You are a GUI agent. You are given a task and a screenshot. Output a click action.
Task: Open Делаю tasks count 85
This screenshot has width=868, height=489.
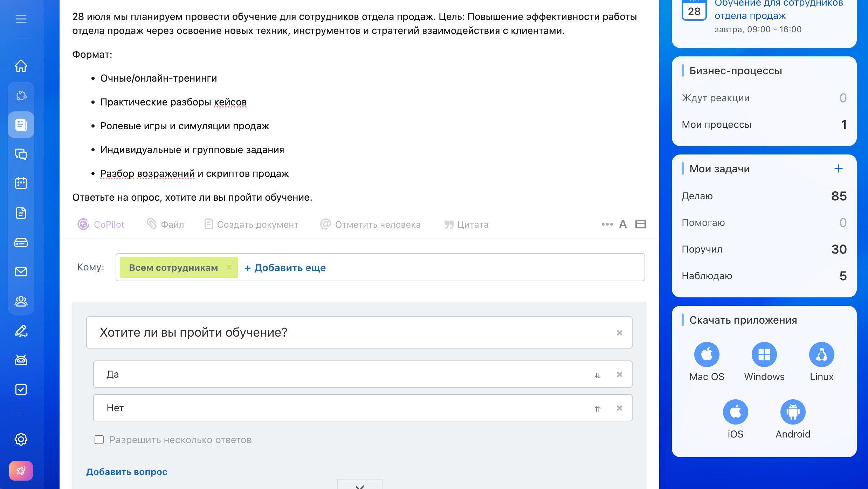764,196
